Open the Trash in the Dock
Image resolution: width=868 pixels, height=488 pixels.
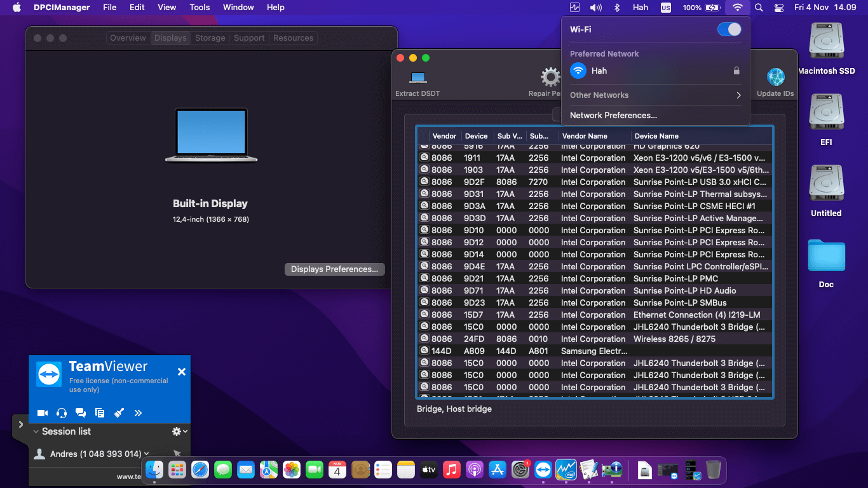(714, 470)
